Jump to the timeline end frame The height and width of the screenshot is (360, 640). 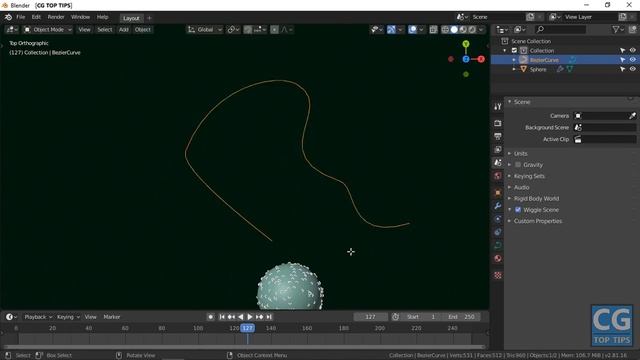(x=269, y=317)
